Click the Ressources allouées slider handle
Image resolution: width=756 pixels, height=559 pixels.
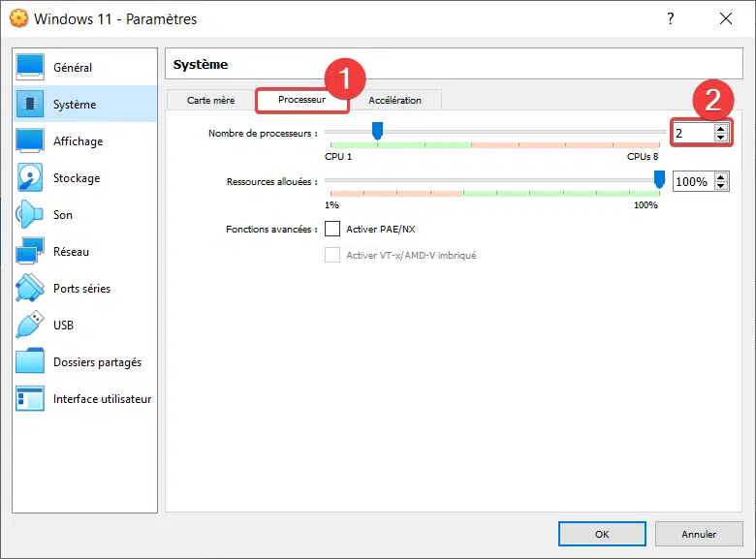(659, 179)
